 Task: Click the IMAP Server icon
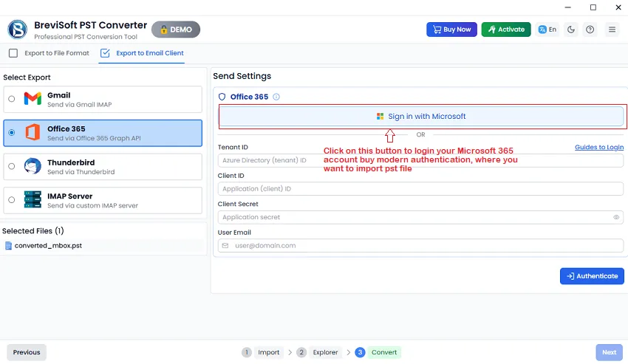coord(33,200)
